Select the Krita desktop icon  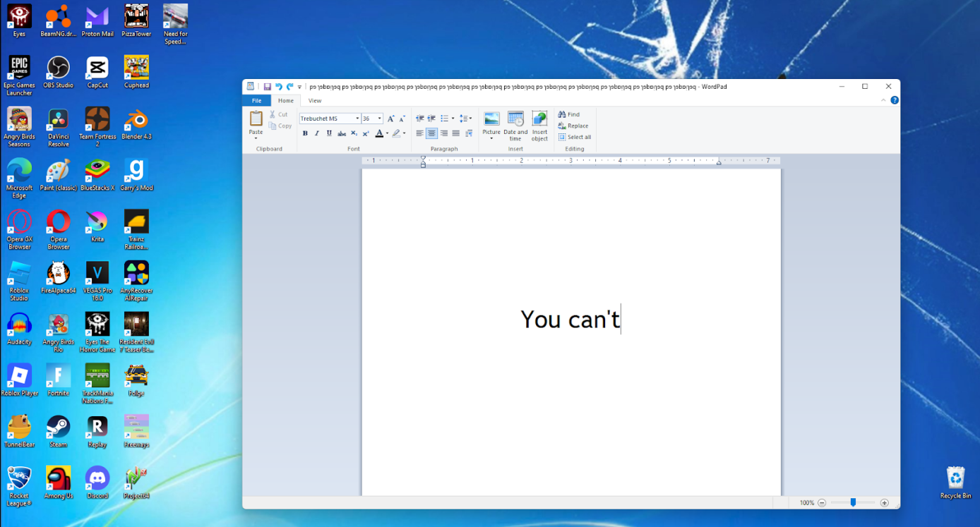(x=97, y=226)
